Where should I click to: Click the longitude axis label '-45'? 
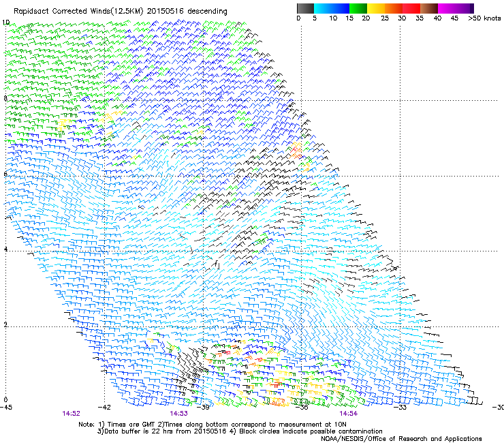pos(6,408)
